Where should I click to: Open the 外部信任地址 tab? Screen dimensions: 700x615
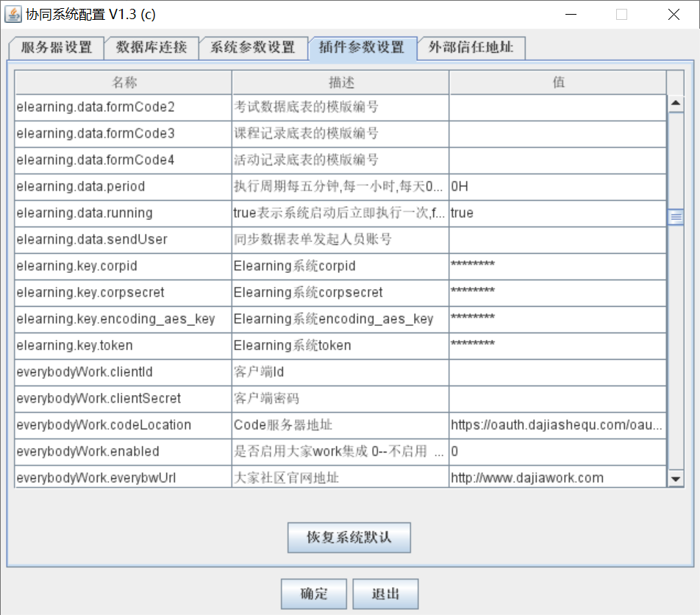click(471, 48)
